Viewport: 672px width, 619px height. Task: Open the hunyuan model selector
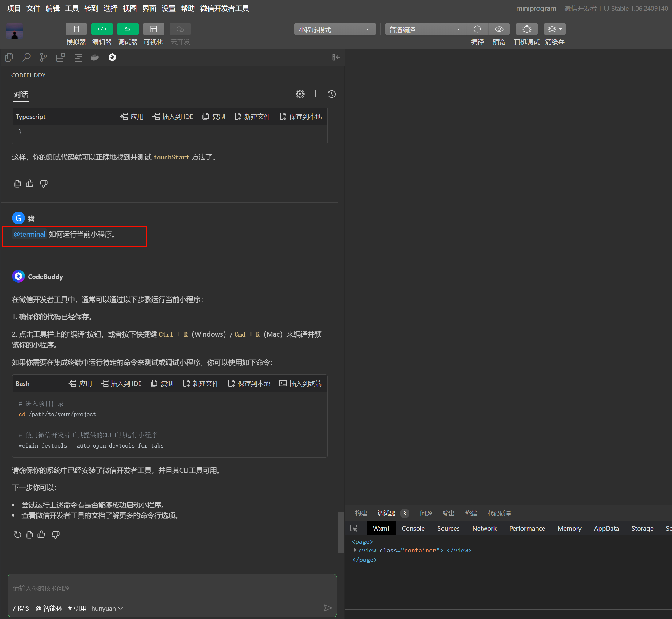pyautogui.click(x=107, y=608)
